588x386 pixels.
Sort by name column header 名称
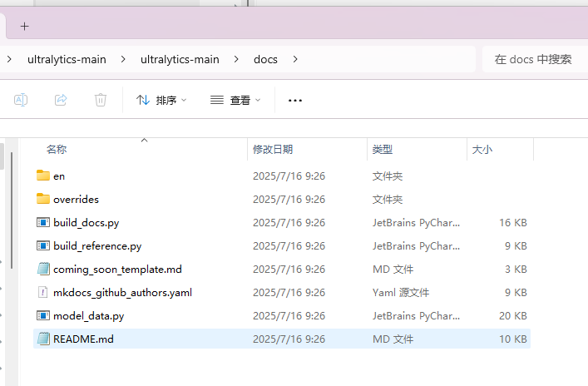[x=57, y=149]
